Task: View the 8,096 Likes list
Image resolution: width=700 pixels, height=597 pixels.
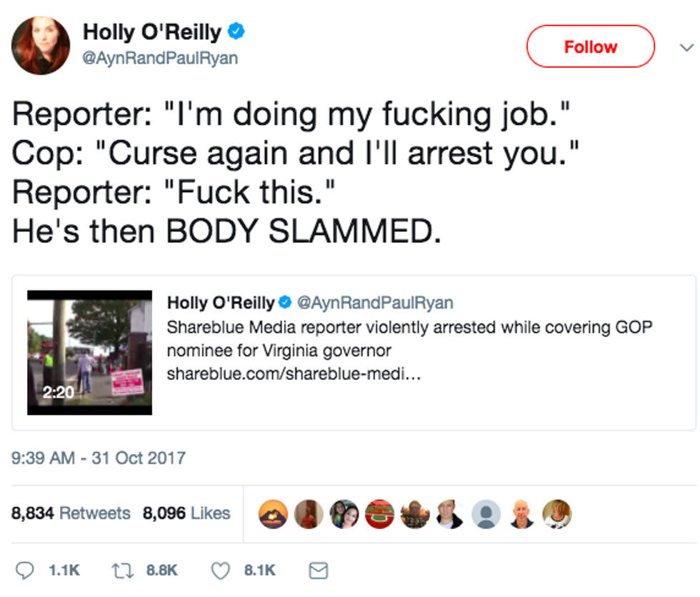Action: [186, 513]
